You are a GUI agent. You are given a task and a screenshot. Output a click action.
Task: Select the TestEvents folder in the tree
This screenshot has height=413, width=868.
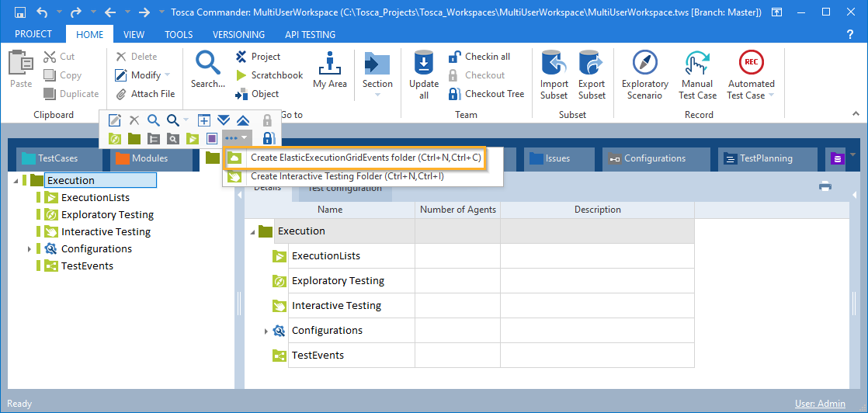[x=86, y=266]
